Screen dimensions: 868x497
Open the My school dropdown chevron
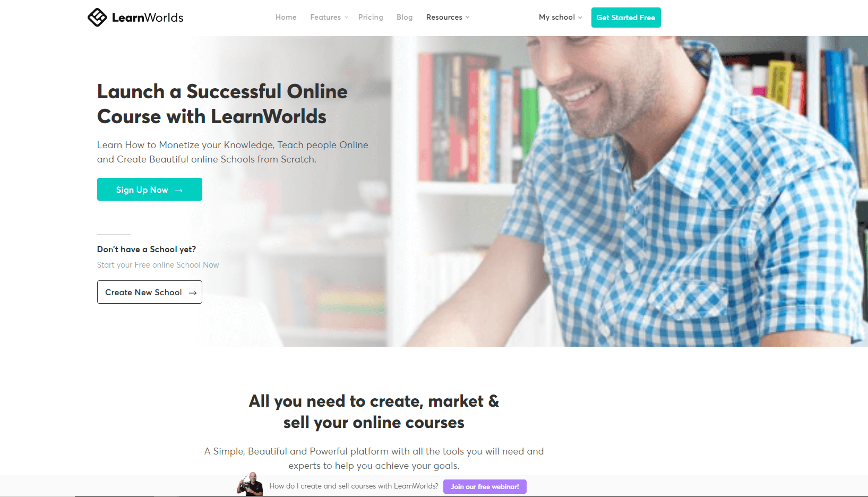[x=580, y=18]
